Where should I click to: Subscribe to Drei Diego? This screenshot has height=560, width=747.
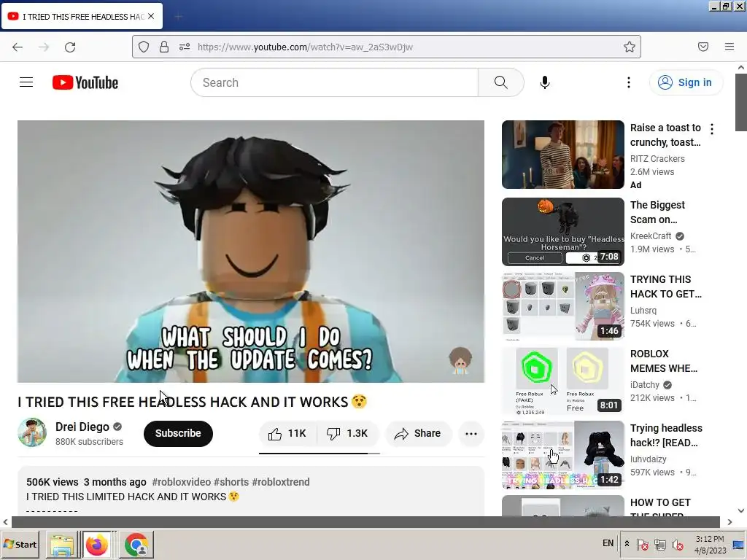click(178, 433)
